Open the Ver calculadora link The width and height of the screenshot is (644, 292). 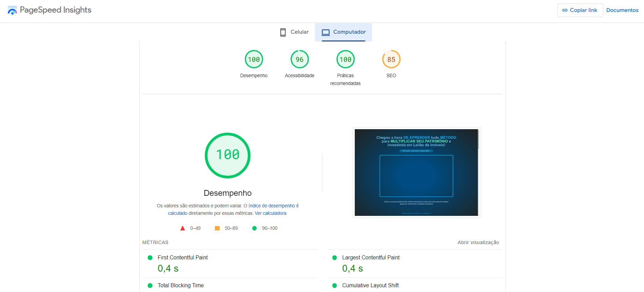(270, 213)
